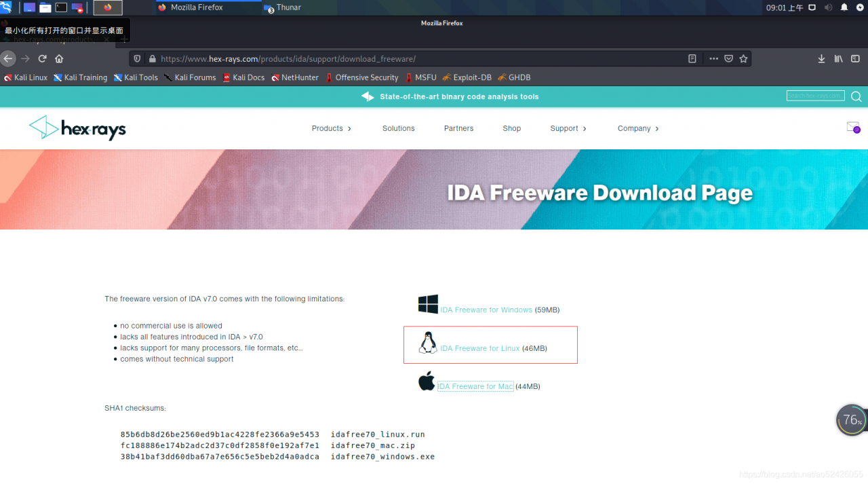Viewport: 868px width, 484px height.
Task: View site security padlock info
Action: 152,59
